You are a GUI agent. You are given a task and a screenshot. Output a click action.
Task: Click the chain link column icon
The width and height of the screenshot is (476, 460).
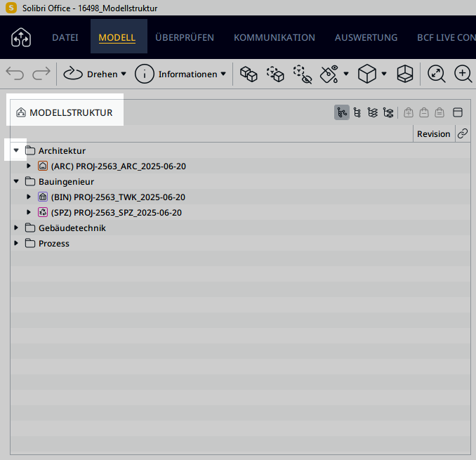coord(463,133)
